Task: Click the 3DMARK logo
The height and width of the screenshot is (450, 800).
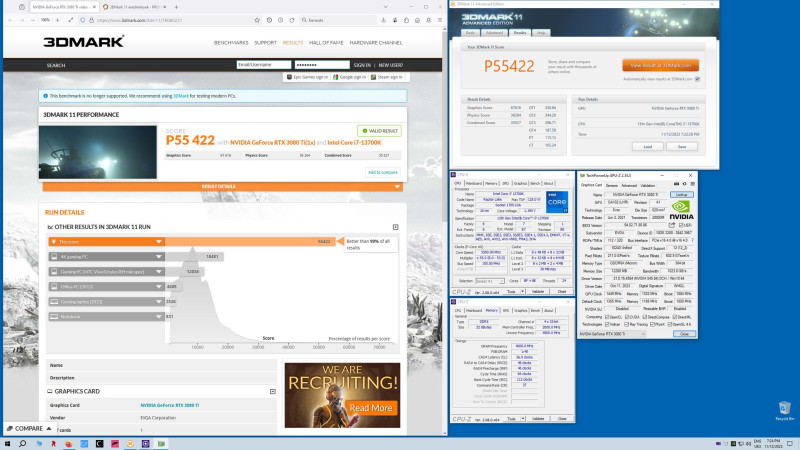Action: [x=84, y=42]
